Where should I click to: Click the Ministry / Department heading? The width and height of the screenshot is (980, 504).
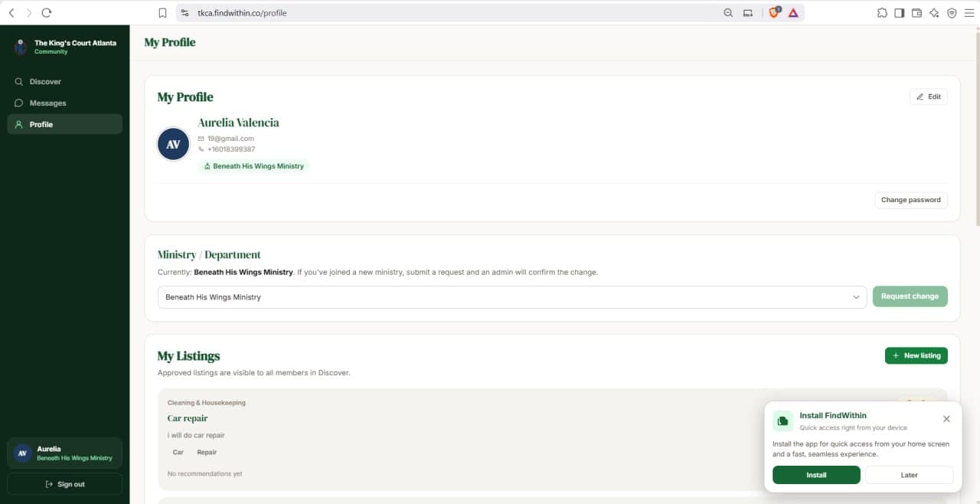pyautogui.click(x=209, y=255)
